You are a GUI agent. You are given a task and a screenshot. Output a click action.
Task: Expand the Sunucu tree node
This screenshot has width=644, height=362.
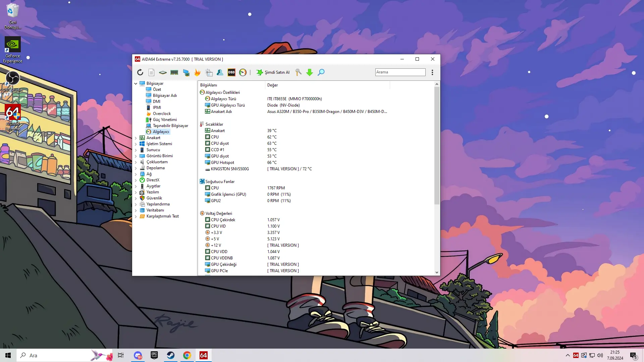(136, 150)
